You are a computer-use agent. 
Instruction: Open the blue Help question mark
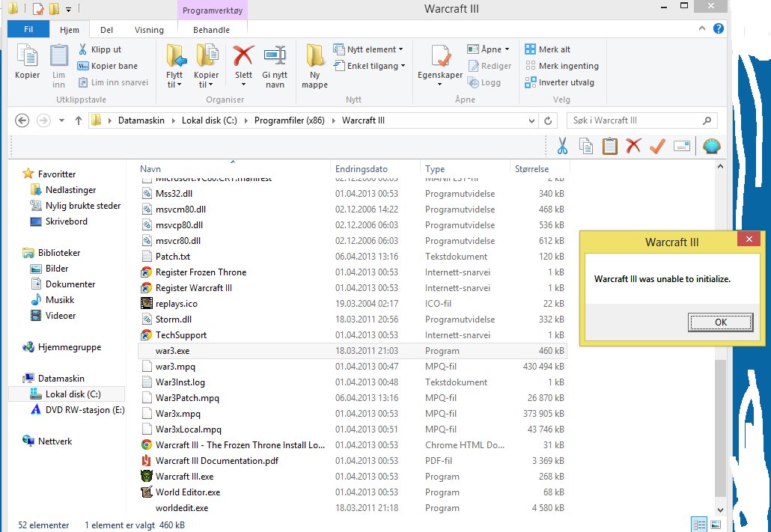pos(719,28)
